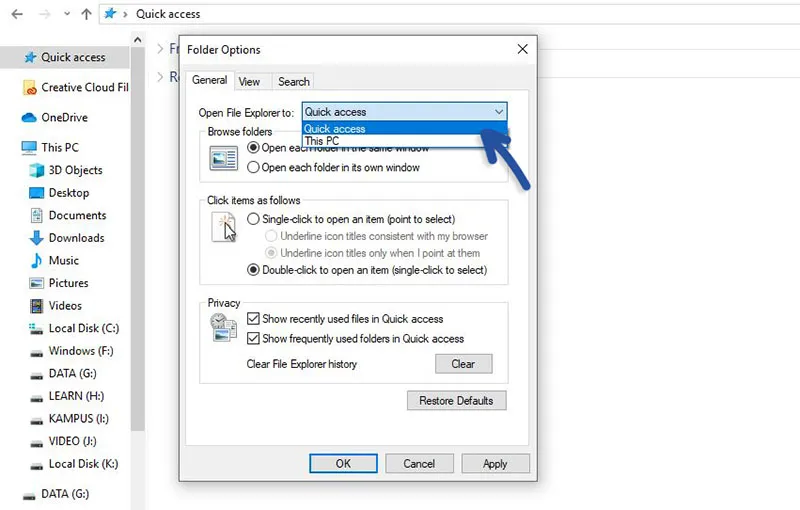
Task: Pick Quick access option in dropdown list
Action: pos(335,128)
